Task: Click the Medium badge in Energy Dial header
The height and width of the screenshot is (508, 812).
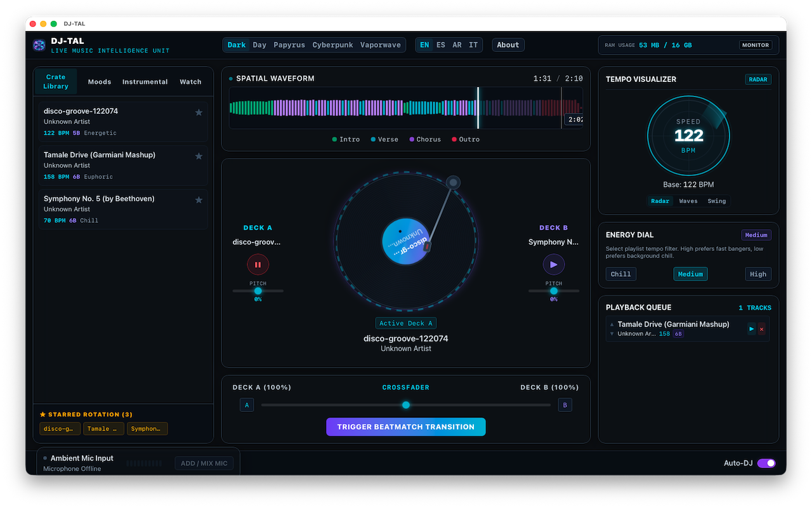Action: [x=756, y=235]
